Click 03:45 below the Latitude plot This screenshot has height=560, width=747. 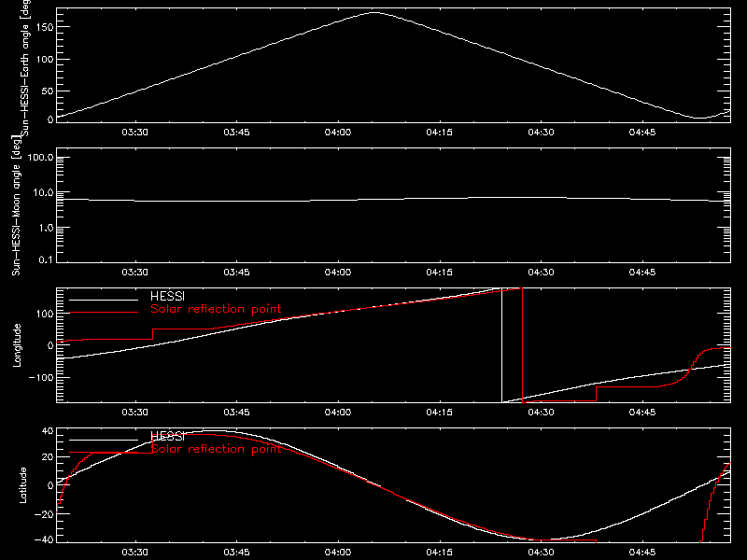click(x=236, y=553)
